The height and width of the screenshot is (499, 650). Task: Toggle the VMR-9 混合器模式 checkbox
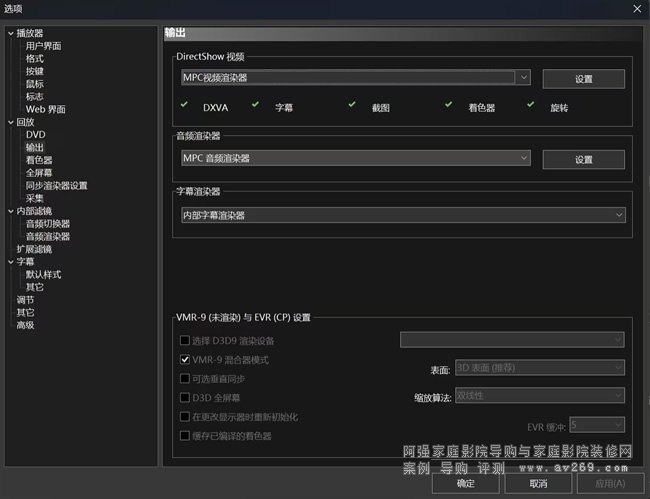(x=184, y=359)
